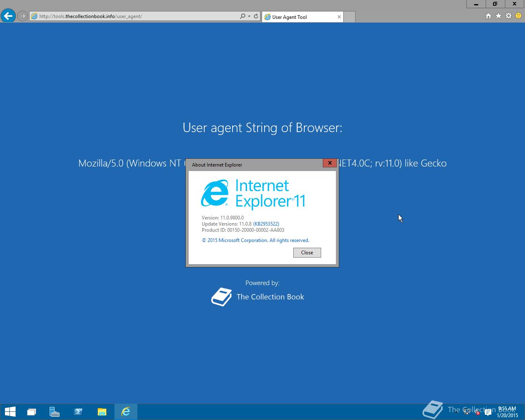Screen dimensions: 525x420
Task: Open Task View from taskbar
Action: coord(32,412)
